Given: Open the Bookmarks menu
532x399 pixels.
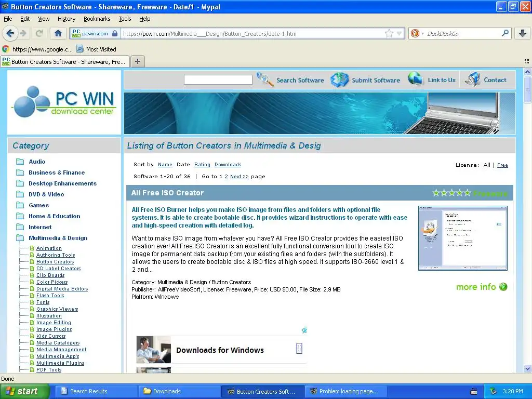Looking at the screenshot, I should pos(97,19).
